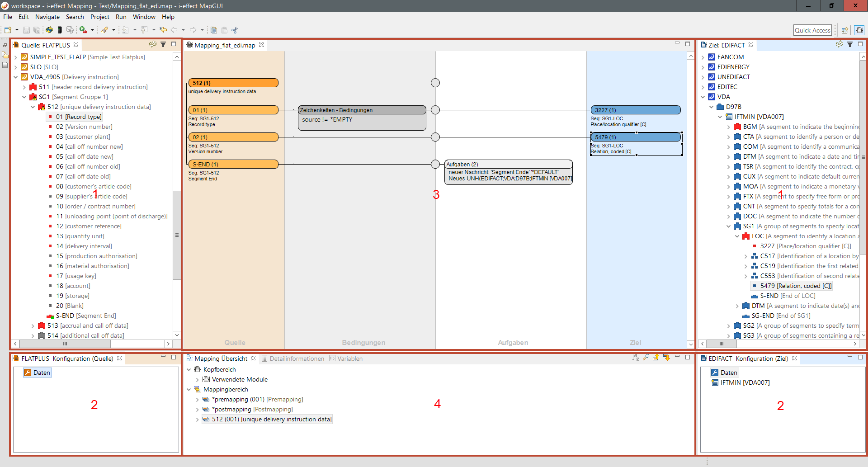868x467 pixels.
Task: Click the blue-yellow synchronize icon in toolbar
Action: (49, 30)
